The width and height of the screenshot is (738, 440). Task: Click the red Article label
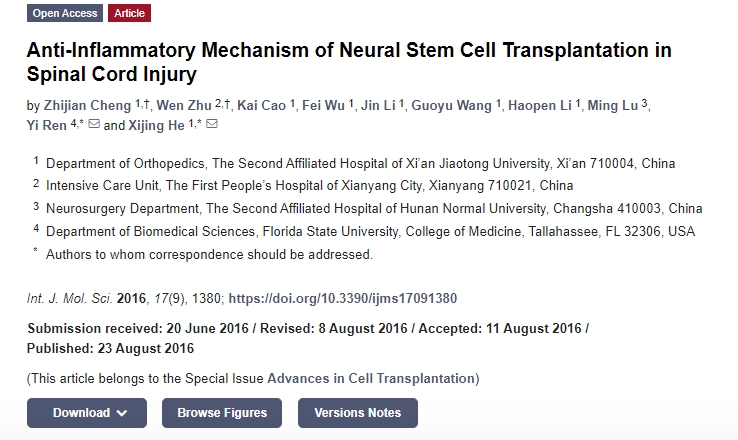(129, 13)
